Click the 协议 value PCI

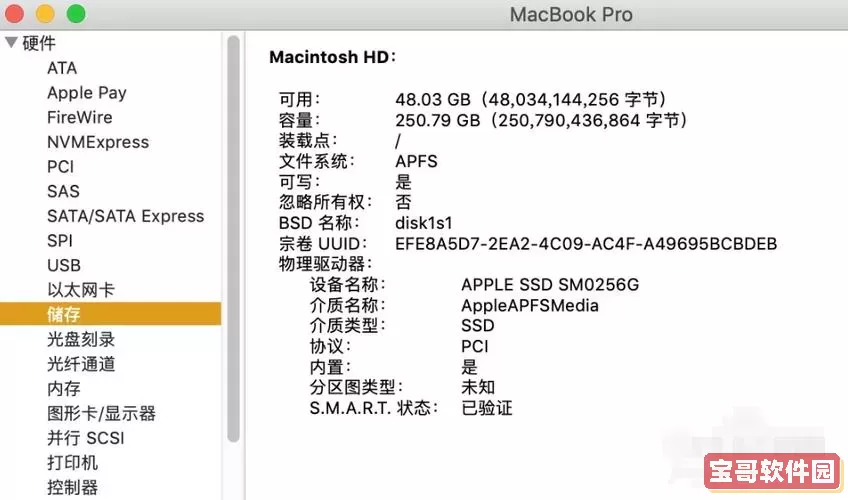[475, 346]
